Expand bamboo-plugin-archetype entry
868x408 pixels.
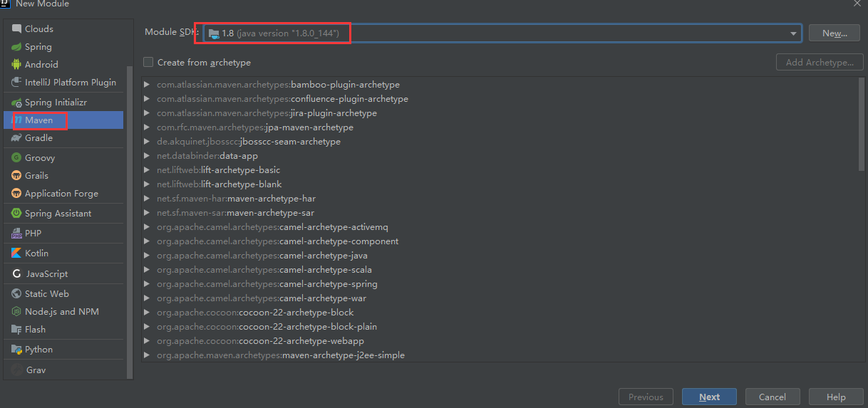click(147, 85)
